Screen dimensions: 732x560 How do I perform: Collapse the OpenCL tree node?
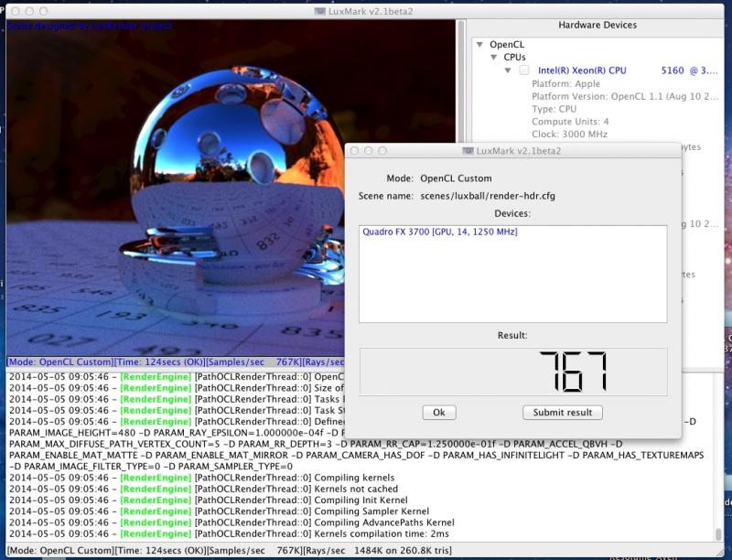click(x=479, y=43)
